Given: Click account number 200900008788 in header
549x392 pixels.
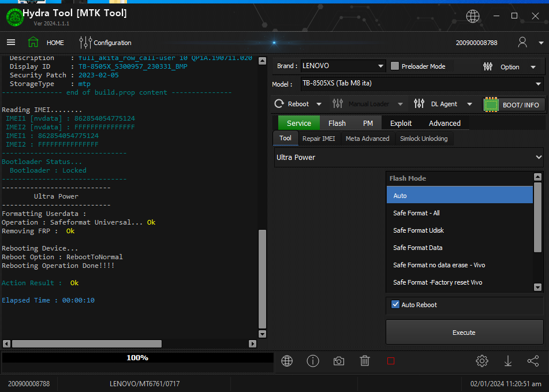Looking at the screenshot, I should click(476, 43).
